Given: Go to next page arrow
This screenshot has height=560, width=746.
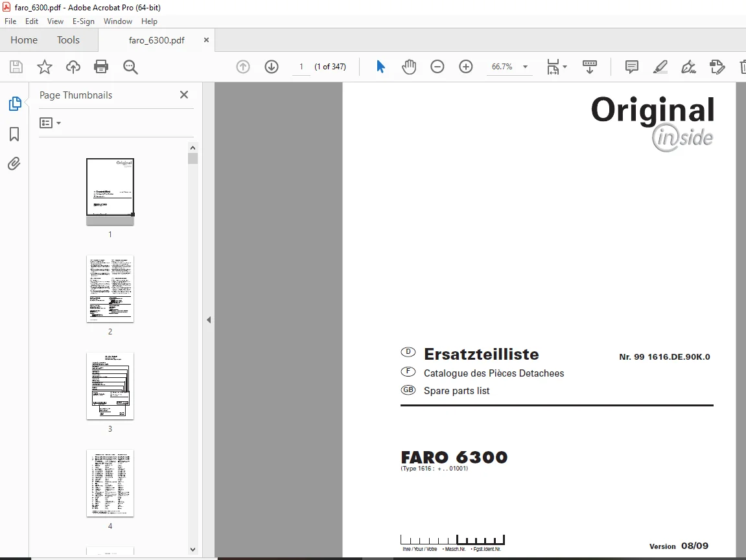Looking at the screenshot, I should pos(272,67).
